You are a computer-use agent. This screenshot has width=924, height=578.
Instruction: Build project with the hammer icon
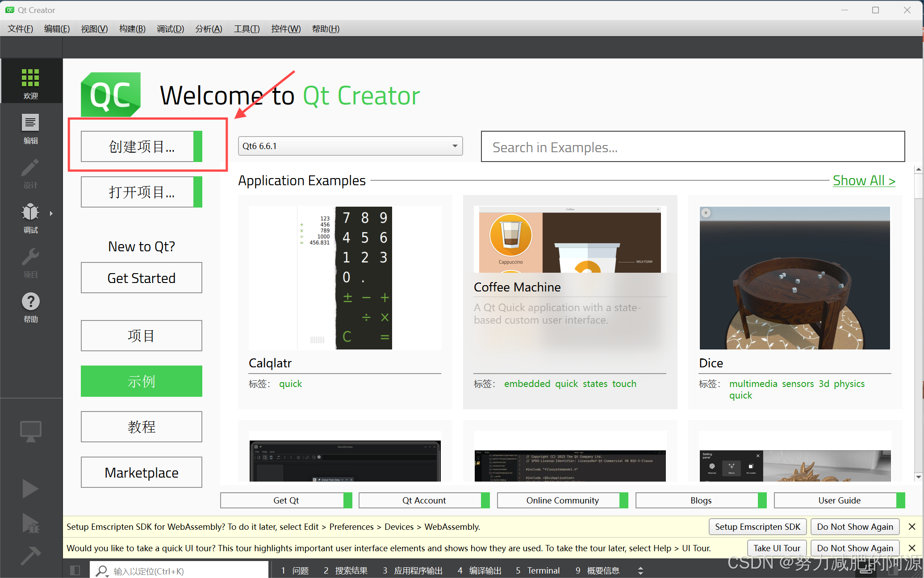click(x=31, y=556)
